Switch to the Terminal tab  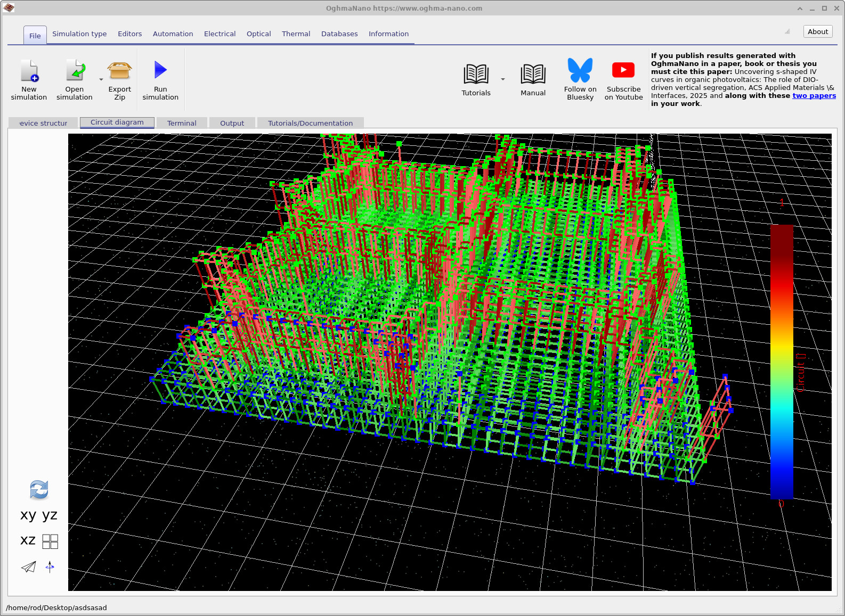182,123
